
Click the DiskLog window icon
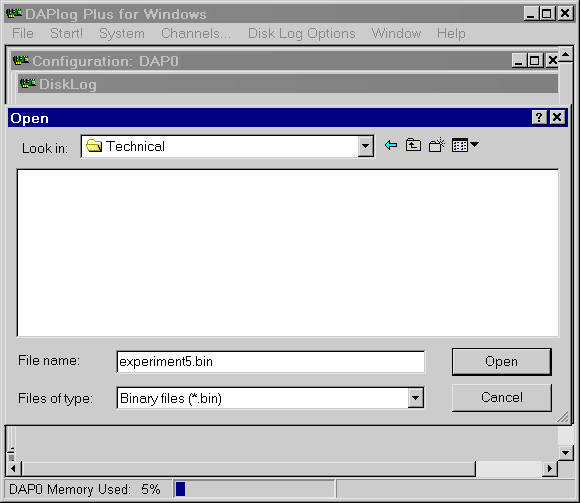point(28,83)
